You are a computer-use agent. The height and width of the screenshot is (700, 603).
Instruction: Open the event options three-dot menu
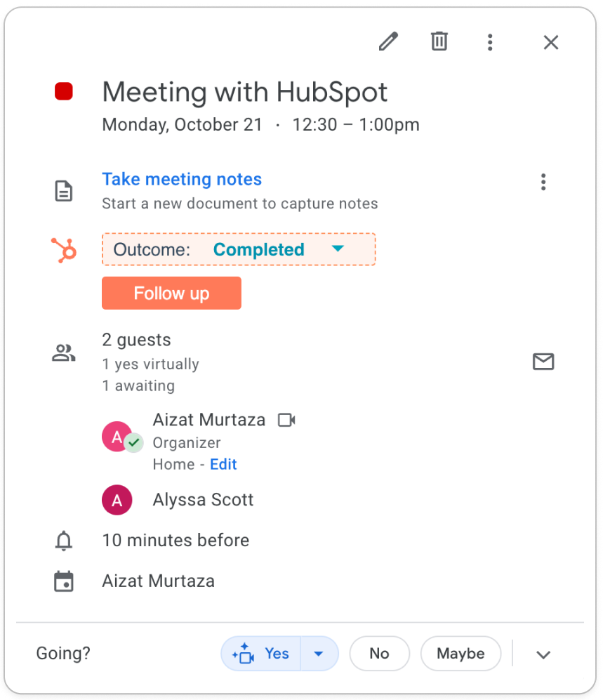[x=490, y=42]
